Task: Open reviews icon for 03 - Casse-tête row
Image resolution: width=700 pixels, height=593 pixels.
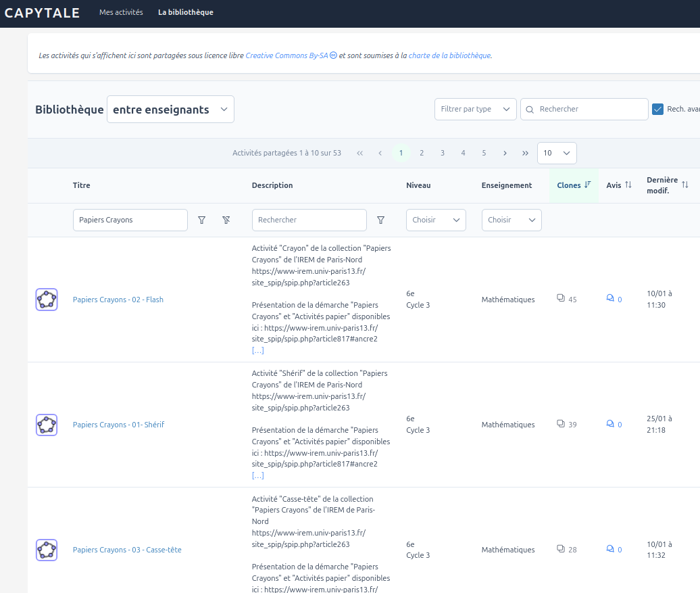Action: 610,548
